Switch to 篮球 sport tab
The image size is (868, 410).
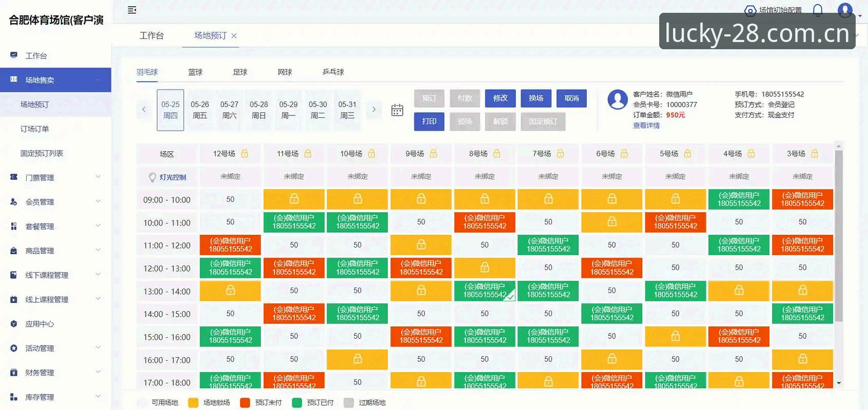click(x=195, y=72)
